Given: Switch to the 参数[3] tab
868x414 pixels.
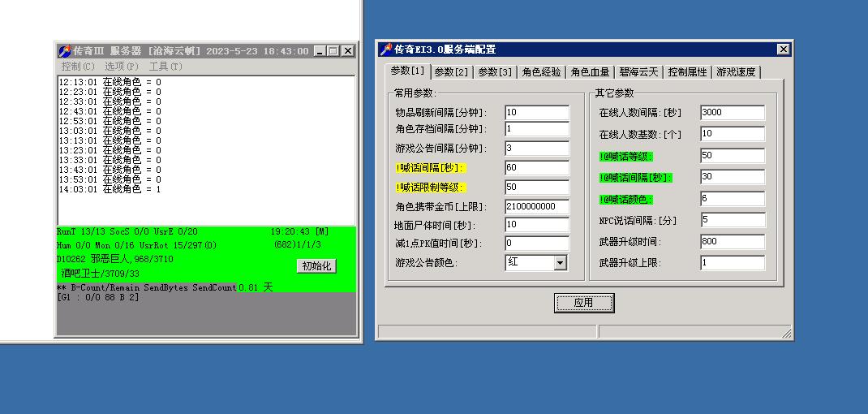Looking at the screenshot, I should pyautogui.click(x=494, y=72).
